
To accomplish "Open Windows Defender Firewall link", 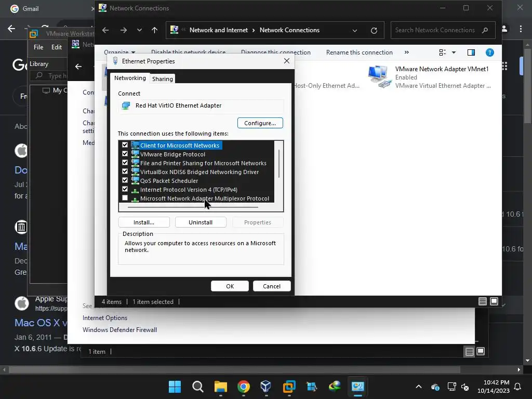I will tap(119, 330).
